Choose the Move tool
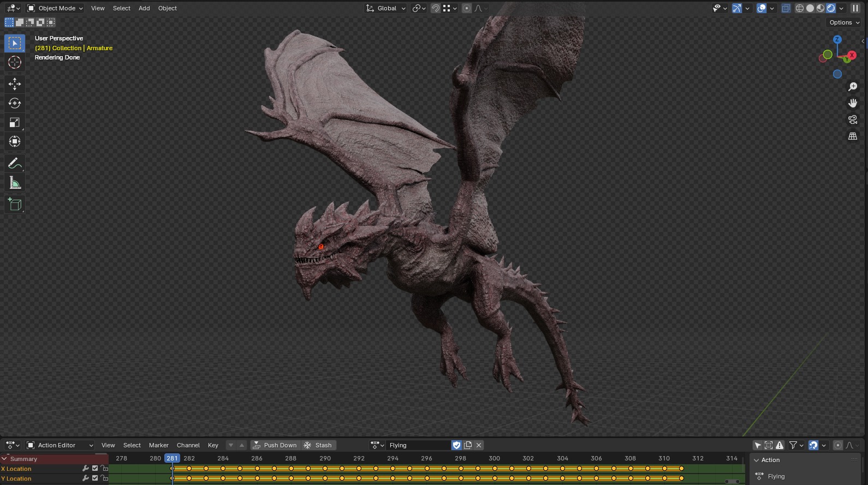Screen dimensions: 868x485 [x=15, y=83]
